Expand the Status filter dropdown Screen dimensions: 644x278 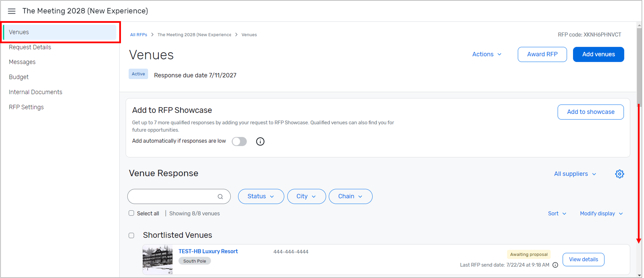260,196
